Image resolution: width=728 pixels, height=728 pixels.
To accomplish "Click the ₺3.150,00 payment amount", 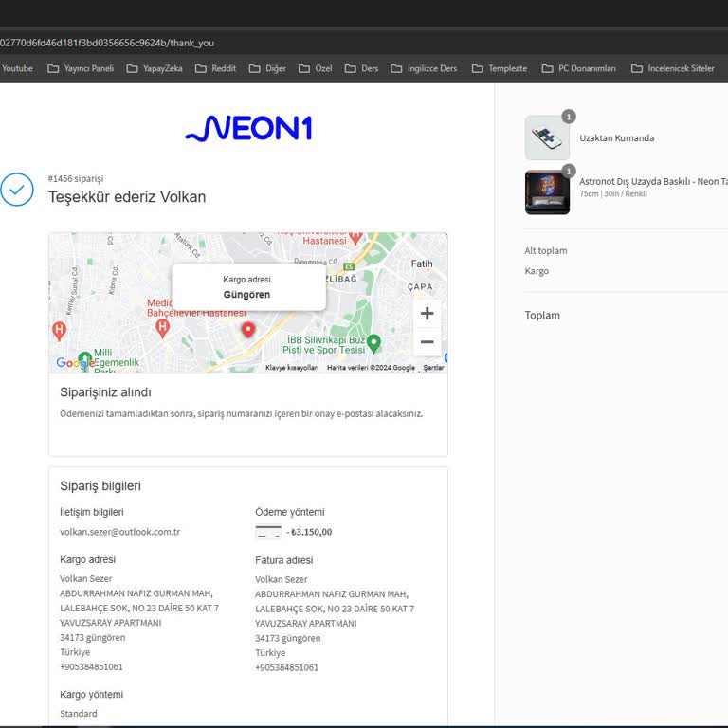I will pos(311,532).
